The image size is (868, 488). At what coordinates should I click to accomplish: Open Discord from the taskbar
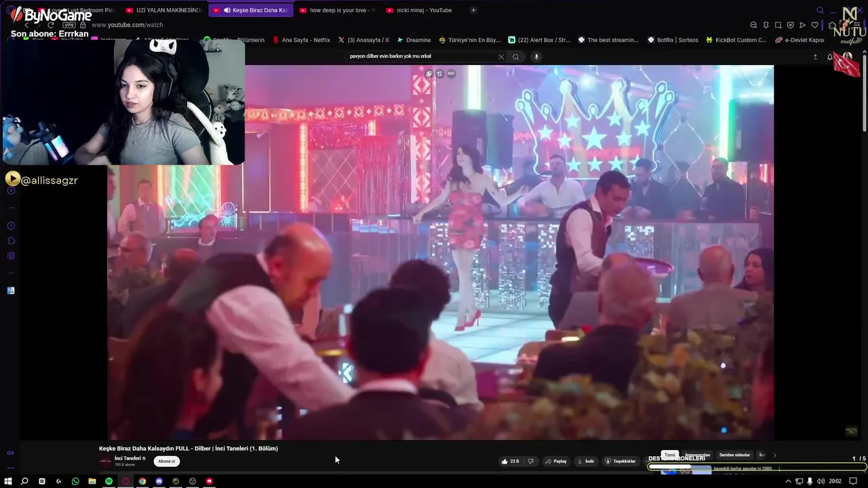pos(159,481)
